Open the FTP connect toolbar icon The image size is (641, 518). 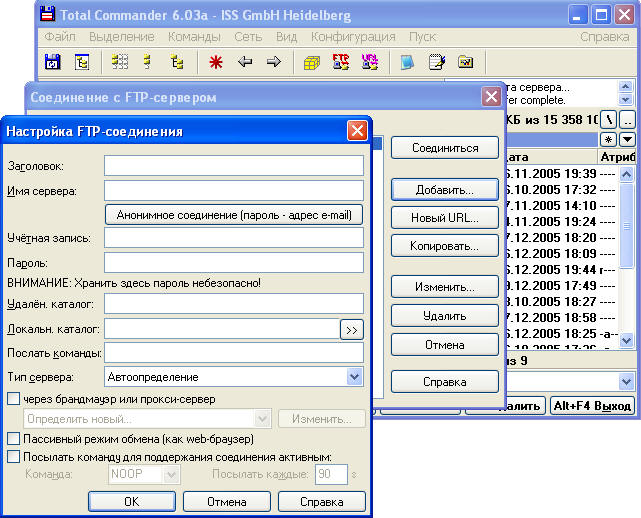[341, 62]
